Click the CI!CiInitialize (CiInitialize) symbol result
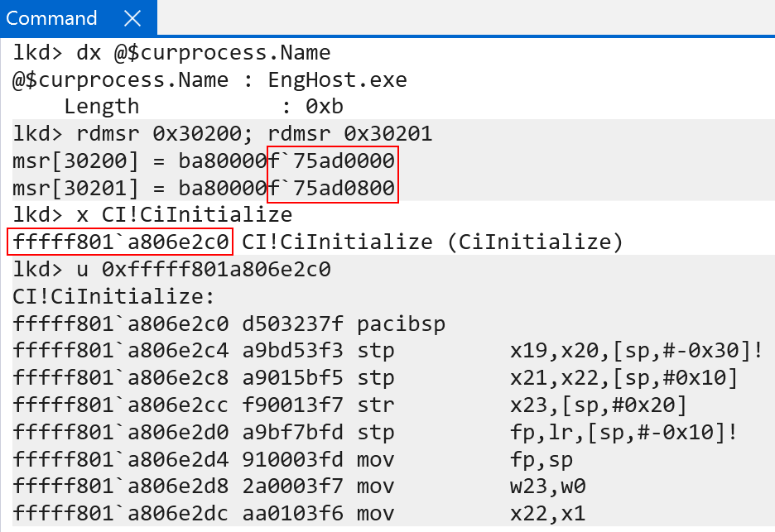Image resolution: width=775 pixels, height=532 pixels. click(431, 242)
